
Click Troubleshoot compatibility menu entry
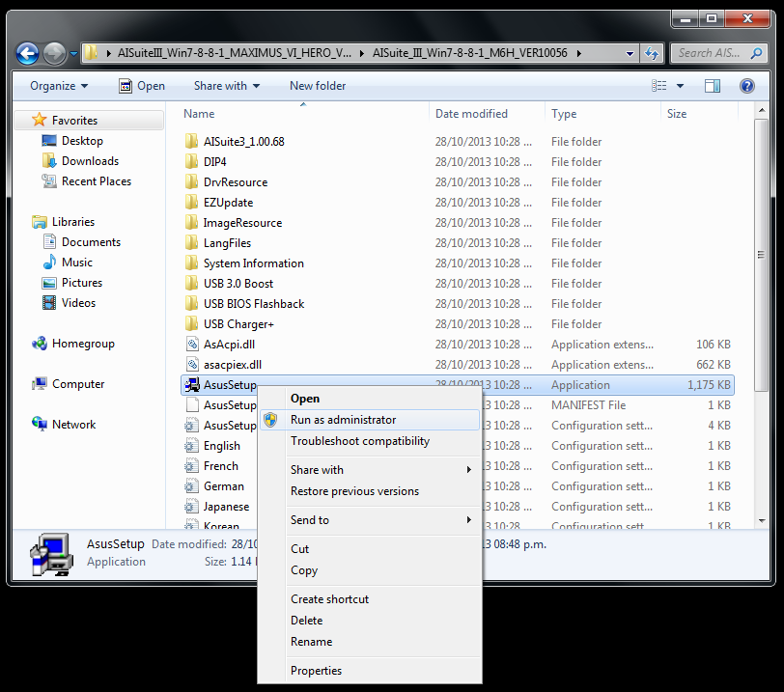point(359,441)
